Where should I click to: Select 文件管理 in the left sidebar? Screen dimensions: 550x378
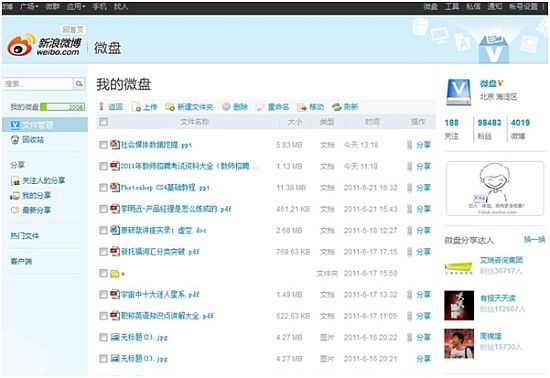[x=45, y=125]
